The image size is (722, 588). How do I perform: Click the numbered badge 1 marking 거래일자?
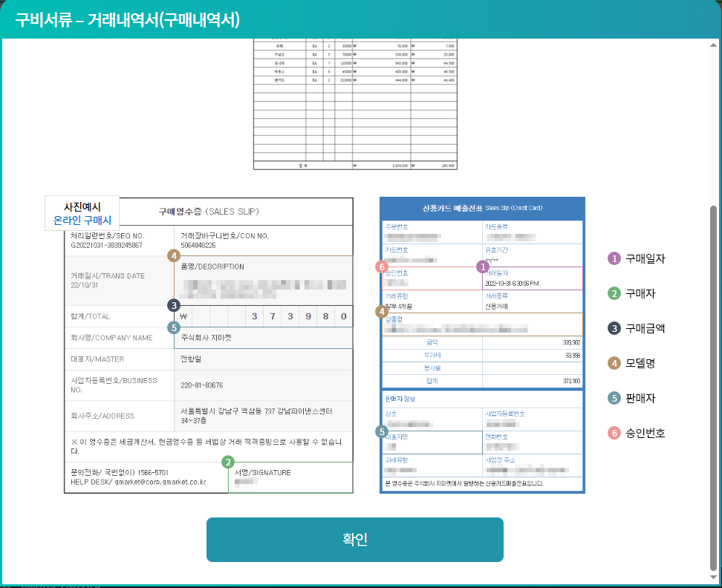[x=482, y=266]
